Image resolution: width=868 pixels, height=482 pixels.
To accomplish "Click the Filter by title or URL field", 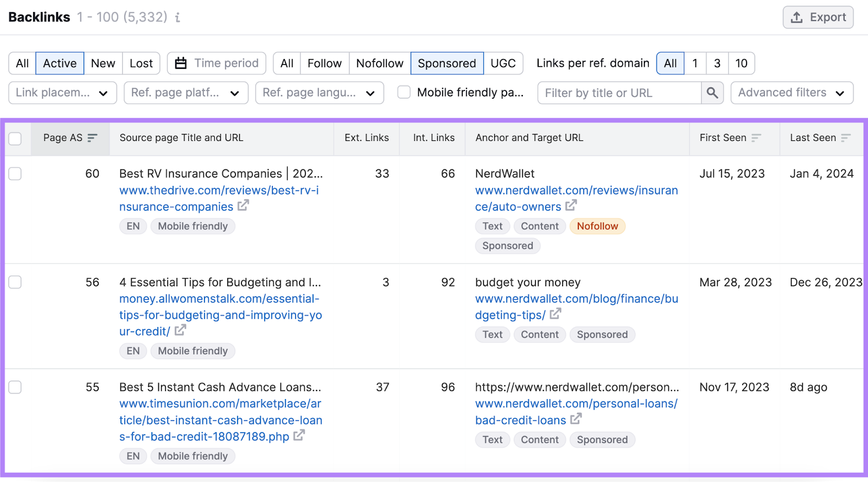I will click(x=620, y=93).
